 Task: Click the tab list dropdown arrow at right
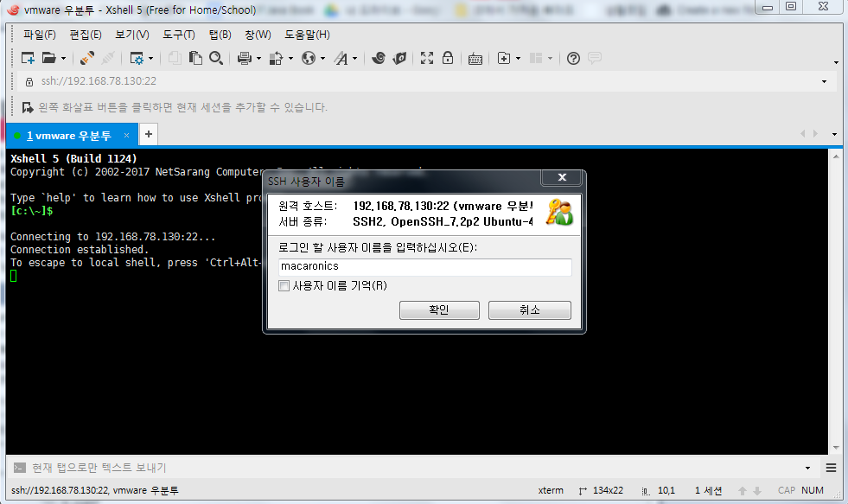coord(834,134)
